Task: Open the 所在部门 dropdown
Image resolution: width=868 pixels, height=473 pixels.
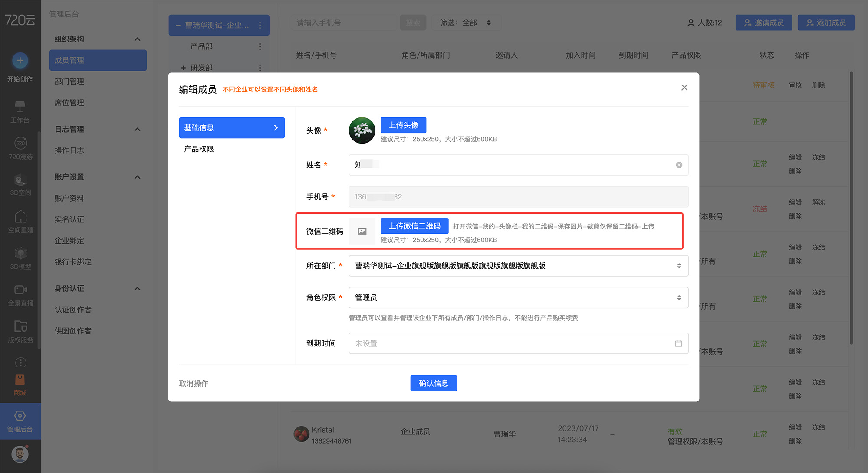Action: 518,266
